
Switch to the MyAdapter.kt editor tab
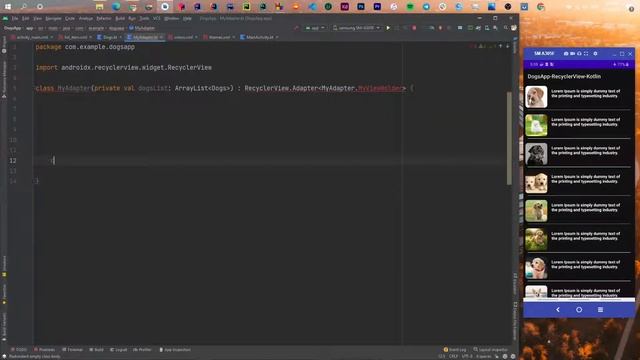pyautogui.click(x=144, y=37)
